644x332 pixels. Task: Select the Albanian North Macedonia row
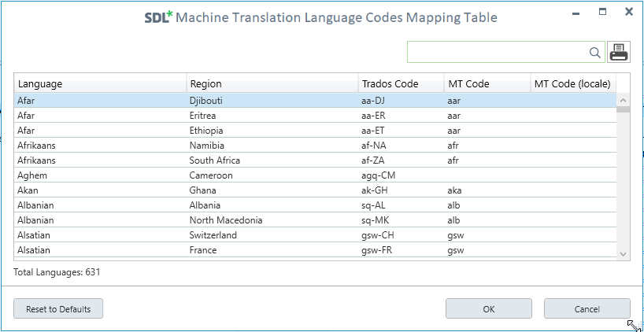point(315,220)
